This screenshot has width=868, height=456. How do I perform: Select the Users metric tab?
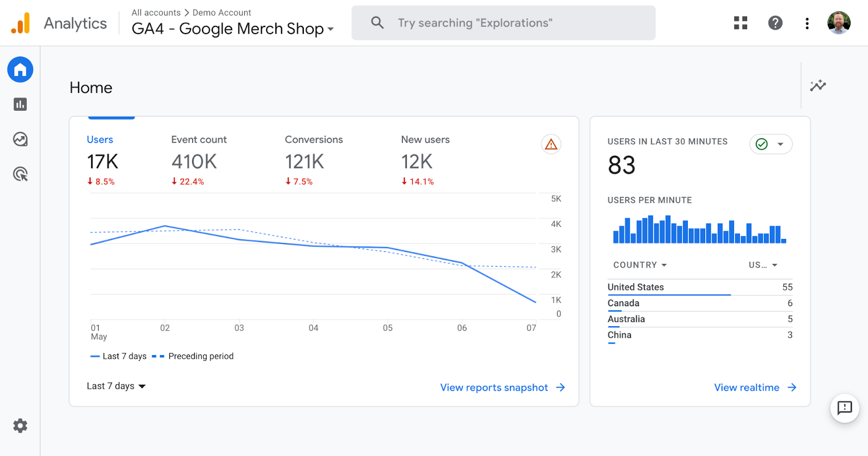[x=100, y=140]
